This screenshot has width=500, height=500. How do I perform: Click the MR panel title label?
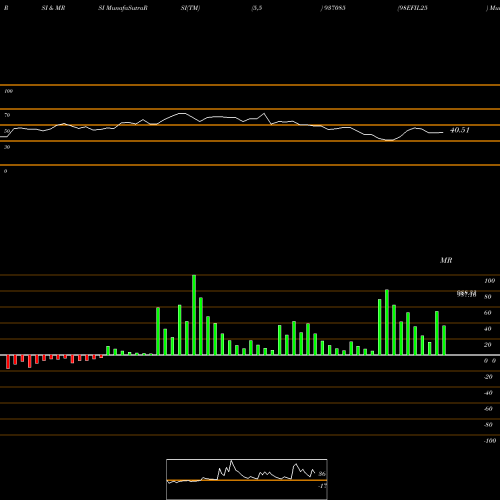tap(446, 260)
